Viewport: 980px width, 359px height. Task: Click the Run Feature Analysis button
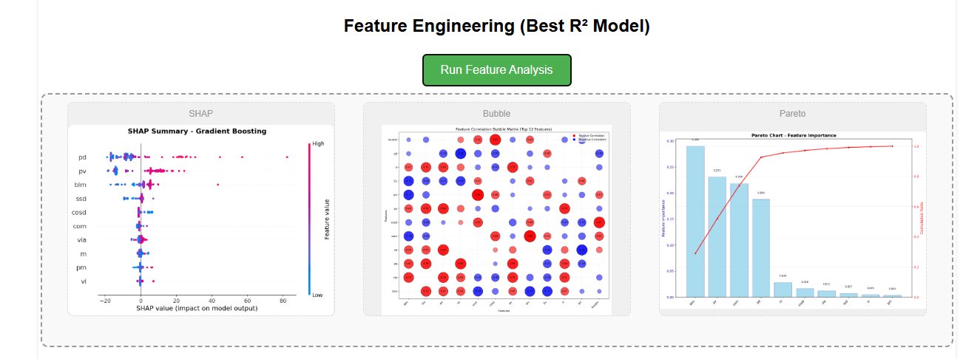point(496,70)
